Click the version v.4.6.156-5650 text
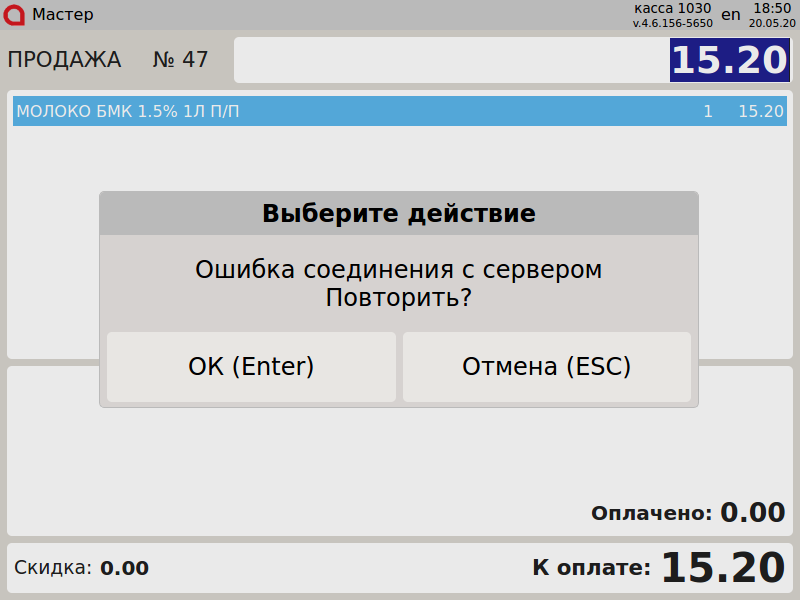The height and width of the screenshot is (600, 800). point(672,22)
